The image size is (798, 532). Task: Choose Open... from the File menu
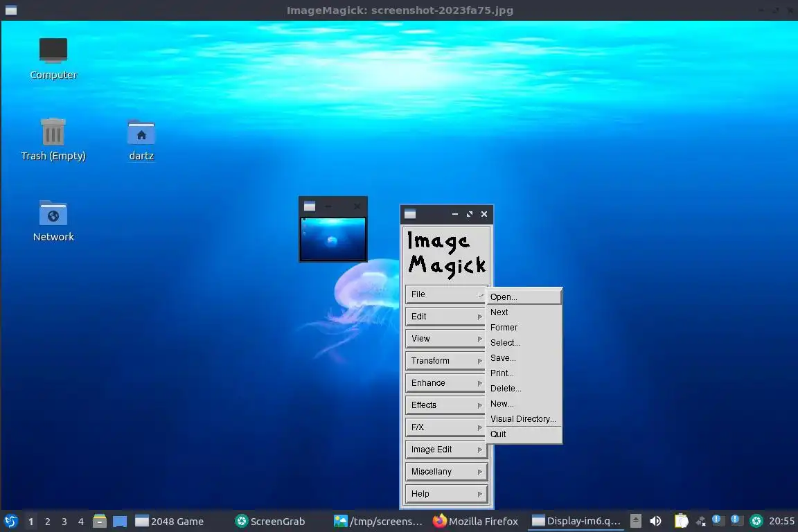click(x=524, y=296)
